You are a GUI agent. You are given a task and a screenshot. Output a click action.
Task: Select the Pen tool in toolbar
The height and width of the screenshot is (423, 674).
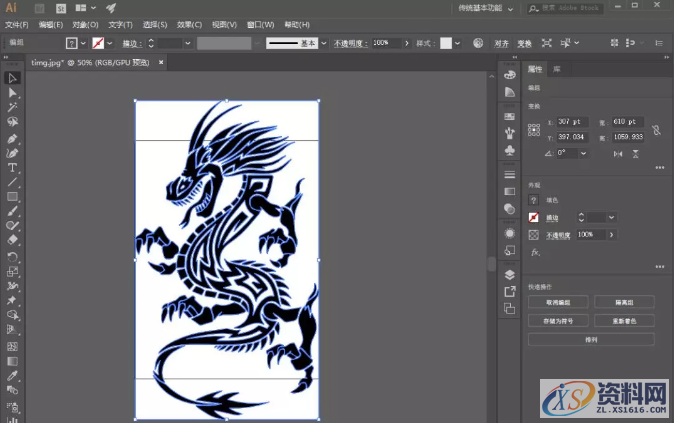12,138
